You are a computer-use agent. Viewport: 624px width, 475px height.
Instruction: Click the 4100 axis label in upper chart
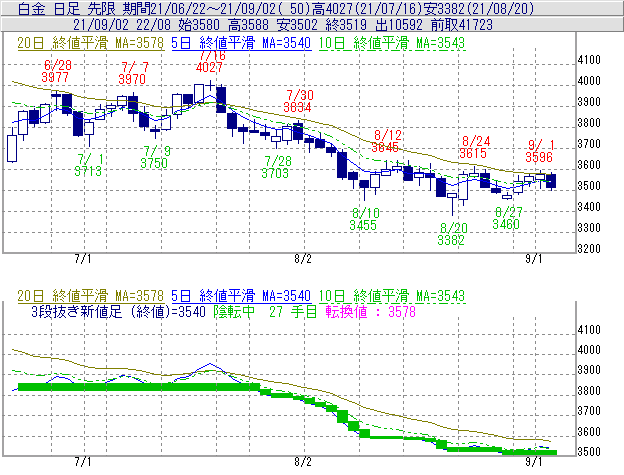point(589,60)
